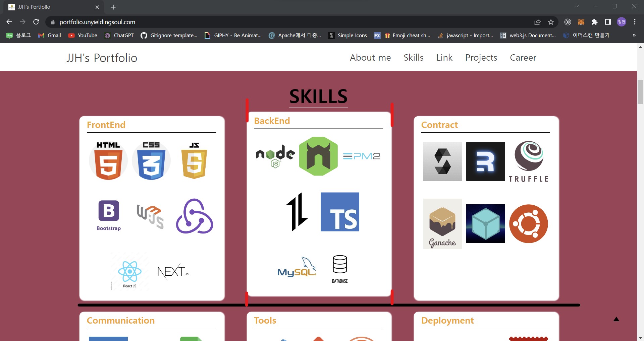Open the Simple Icons bookmark

coord(347,35)
